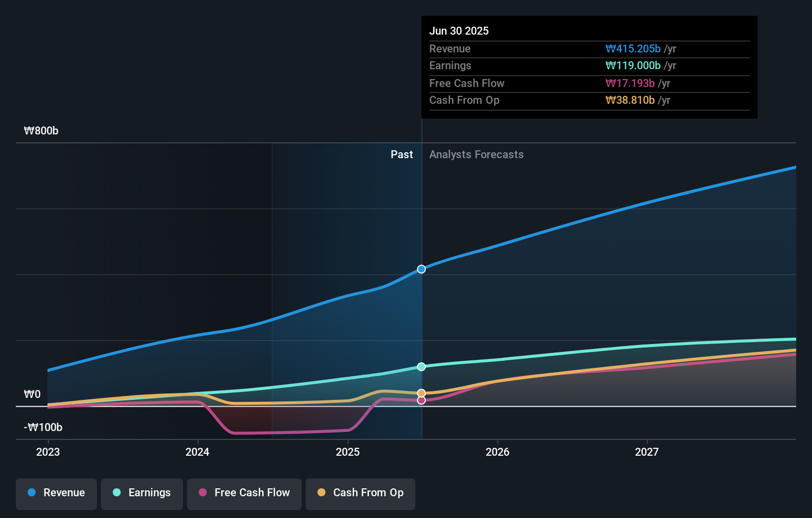Click the orange Cash From Op dot icon

click(x=322, y=493)
